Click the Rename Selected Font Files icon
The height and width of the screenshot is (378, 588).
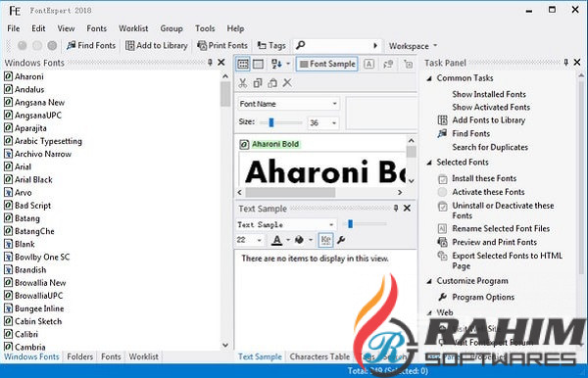443,228
